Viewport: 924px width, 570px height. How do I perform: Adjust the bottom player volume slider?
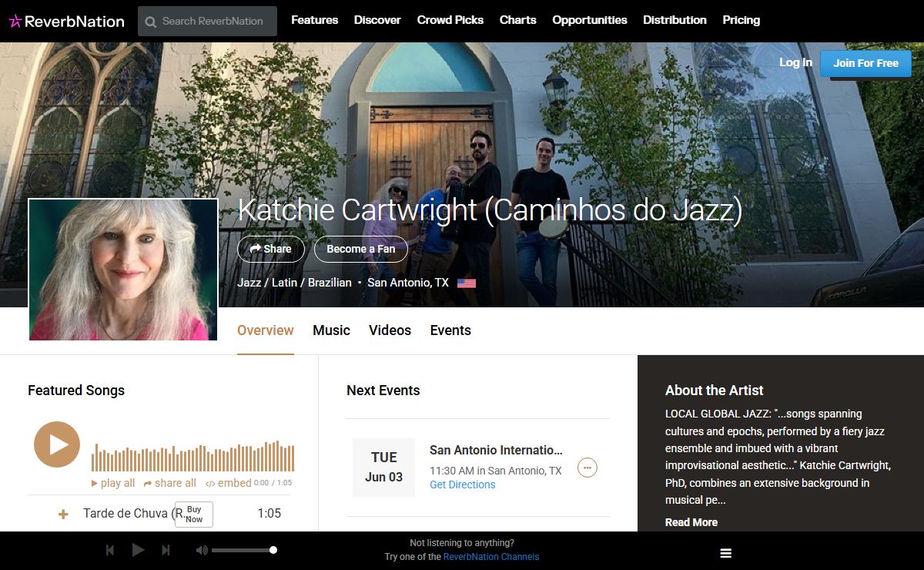click(243, 550)
